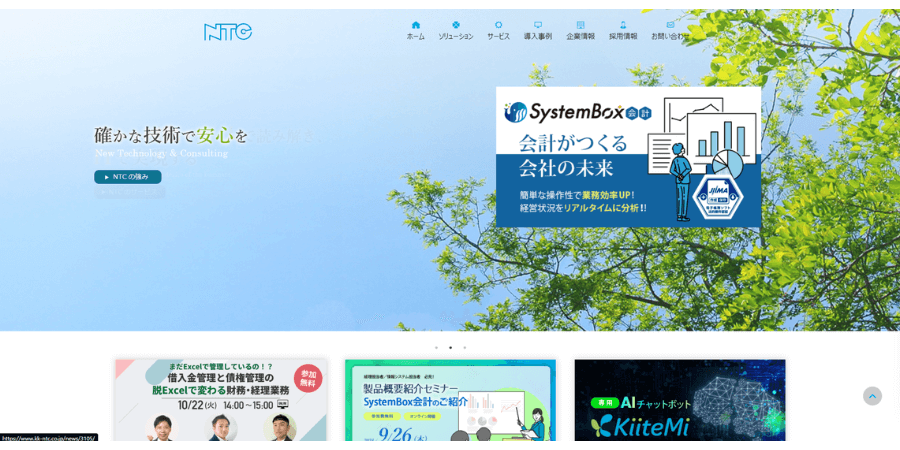900x450 pixels.
Task: Click the scroll-to-top arrow button
Action: (872, 396)
